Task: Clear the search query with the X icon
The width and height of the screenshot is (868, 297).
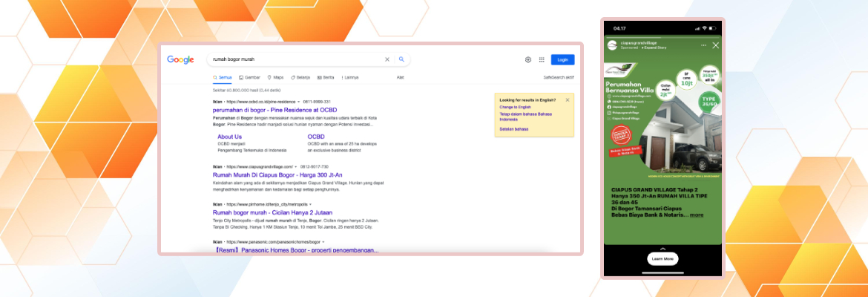Action: click(387, 59)
